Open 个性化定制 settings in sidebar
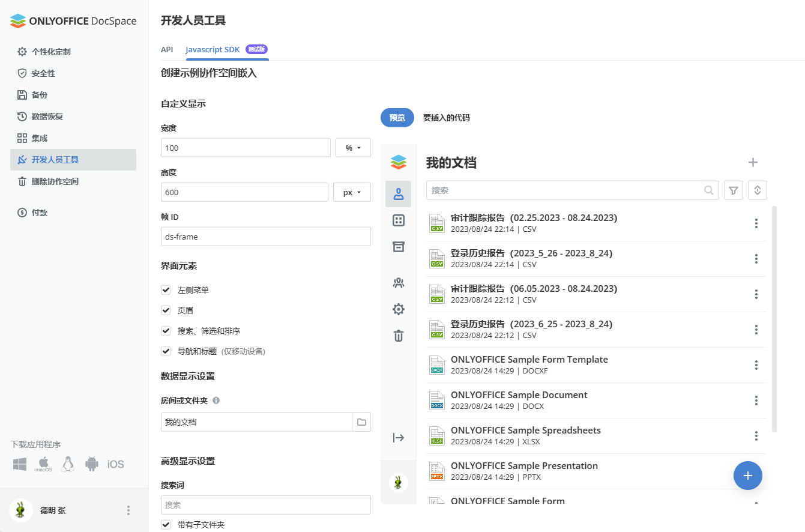 tap(73, 52)
